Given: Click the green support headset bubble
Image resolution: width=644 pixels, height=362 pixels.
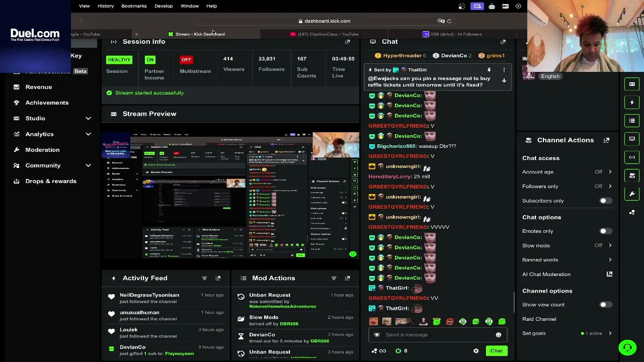Looking at the screenshot, I should 627,347.
